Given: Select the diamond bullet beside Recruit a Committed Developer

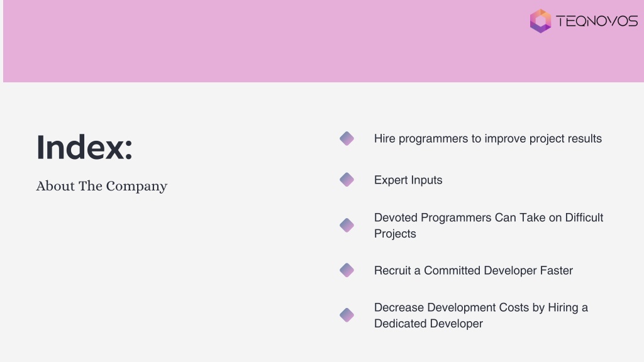Looking at the screenshot, I should [x=347, y=270].
